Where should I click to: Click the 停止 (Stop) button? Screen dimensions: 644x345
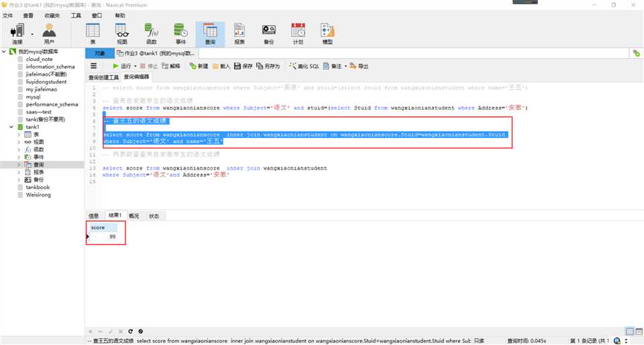coord(149,66)
